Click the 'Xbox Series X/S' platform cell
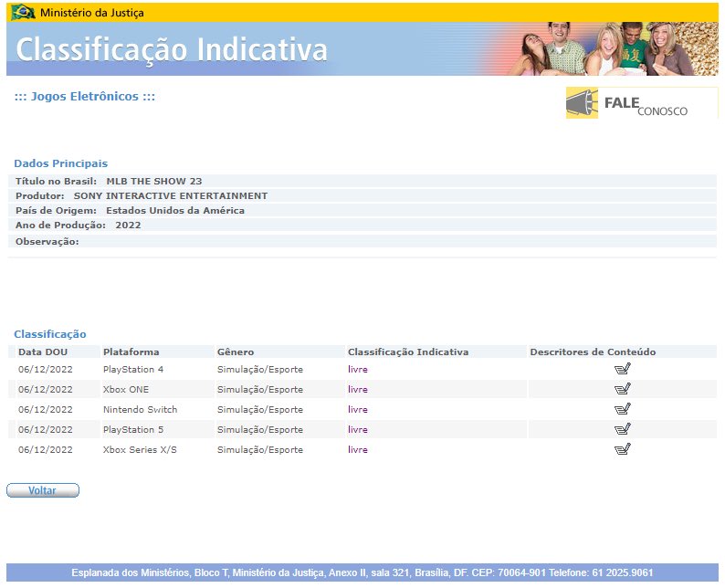Image resolution: width=725 pixels, height=588 pixels. pos(140,450)
